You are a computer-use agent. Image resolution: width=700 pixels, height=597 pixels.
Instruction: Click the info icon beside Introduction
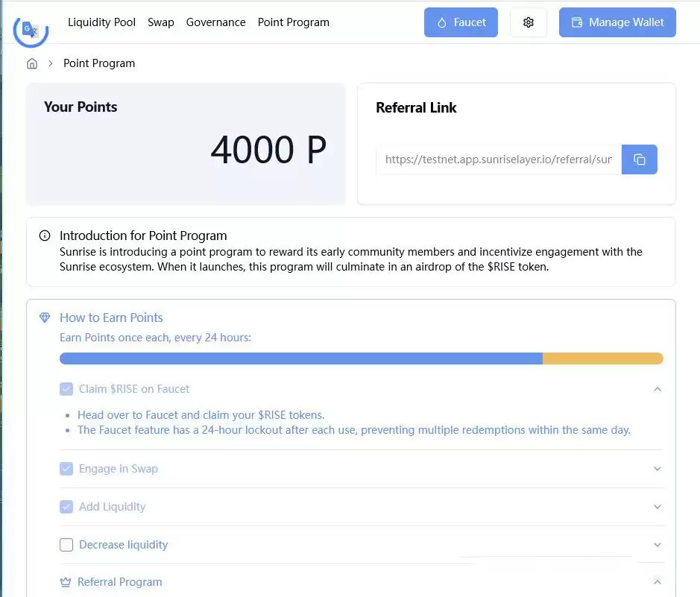[45, 236]
